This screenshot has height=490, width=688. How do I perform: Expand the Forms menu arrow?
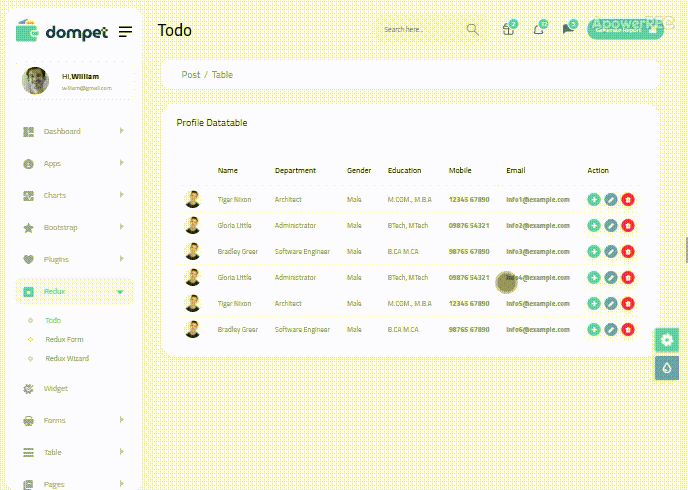point(122,420)
